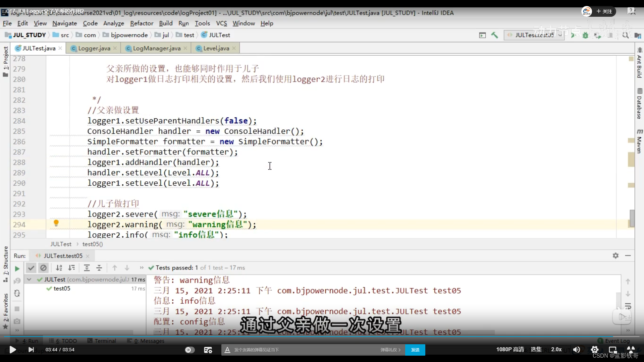This screenshot has height=362, width=644.
Task: Select JUL_STUDY in the breadcrumb
Action: (29, 35)
